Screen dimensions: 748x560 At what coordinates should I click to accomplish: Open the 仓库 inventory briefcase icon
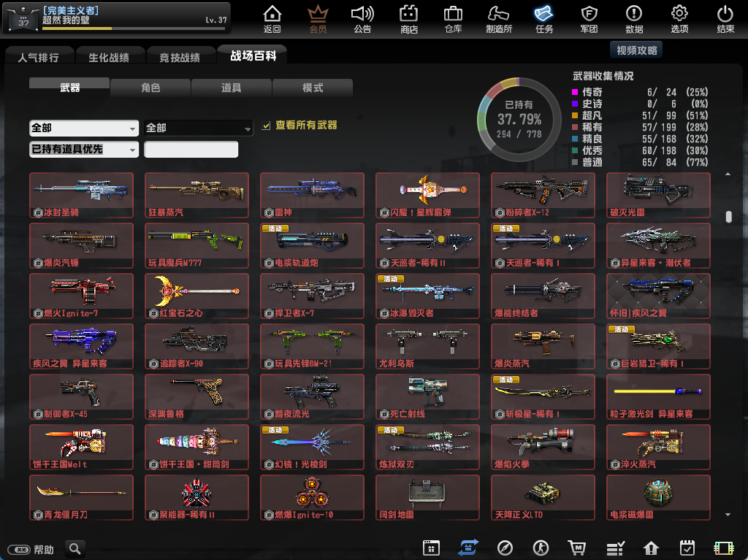click(453, 19)
